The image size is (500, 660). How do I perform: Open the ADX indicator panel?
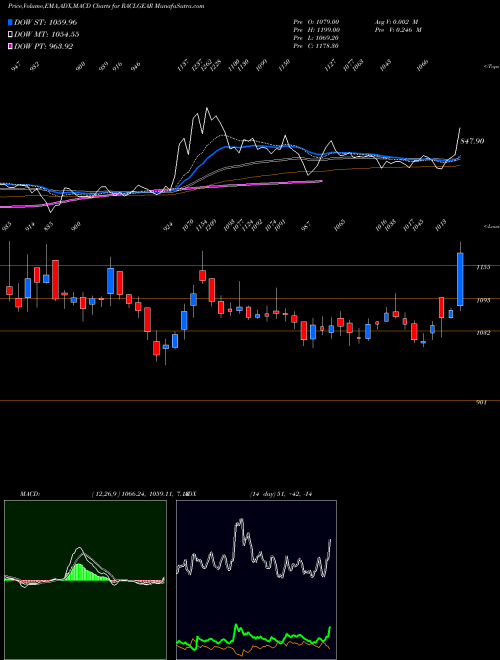(256, 580)
